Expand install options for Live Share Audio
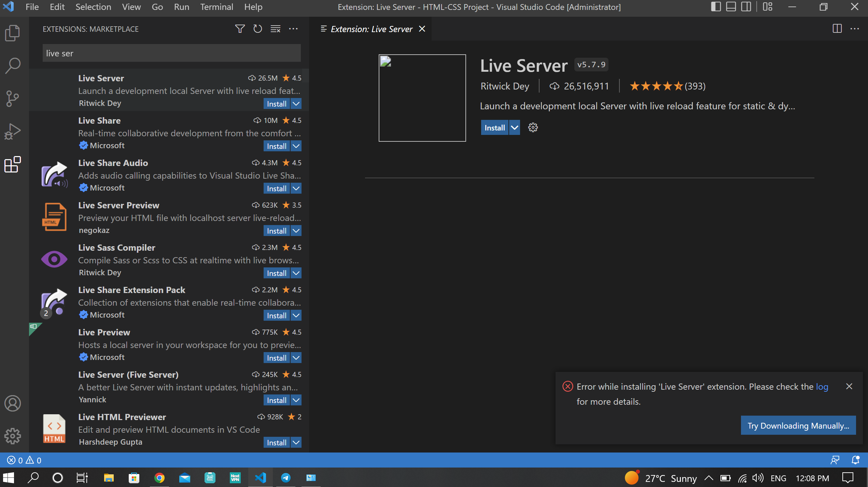 [x=296, y=188]
